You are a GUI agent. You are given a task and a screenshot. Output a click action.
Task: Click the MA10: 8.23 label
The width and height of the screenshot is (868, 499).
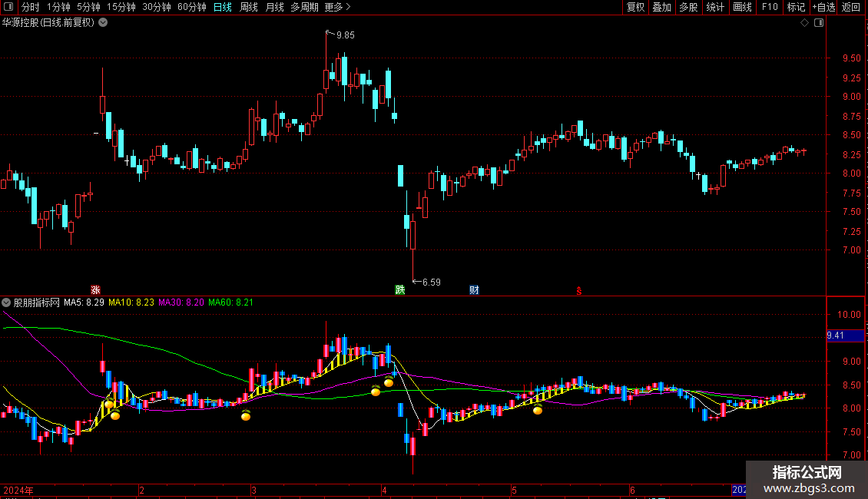tap(131, 302)
